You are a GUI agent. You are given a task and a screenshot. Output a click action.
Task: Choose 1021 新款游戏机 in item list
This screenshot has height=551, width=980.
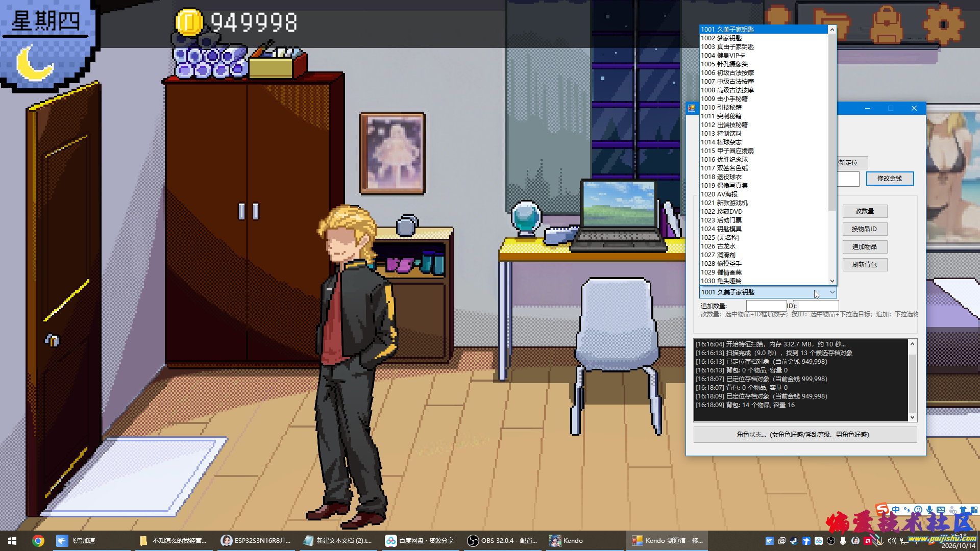click(x=764, y=203)
